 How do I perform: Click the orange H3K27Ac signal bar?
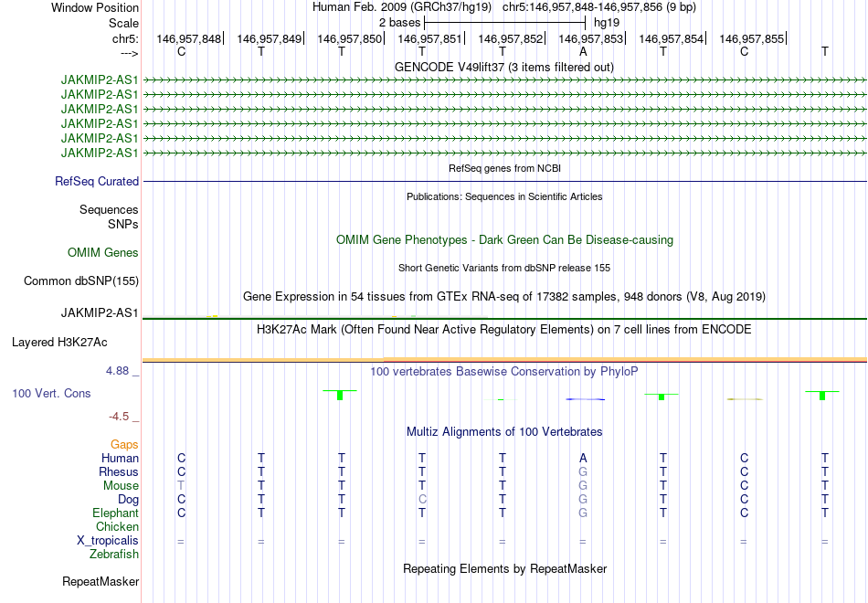[504, 360]
